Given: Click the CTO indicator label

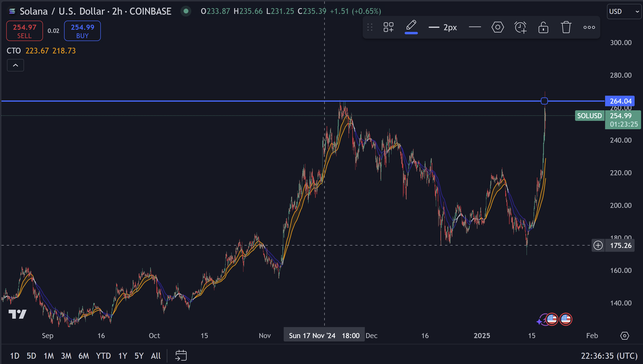Looking at the screenshot, I should click(13, 51).
